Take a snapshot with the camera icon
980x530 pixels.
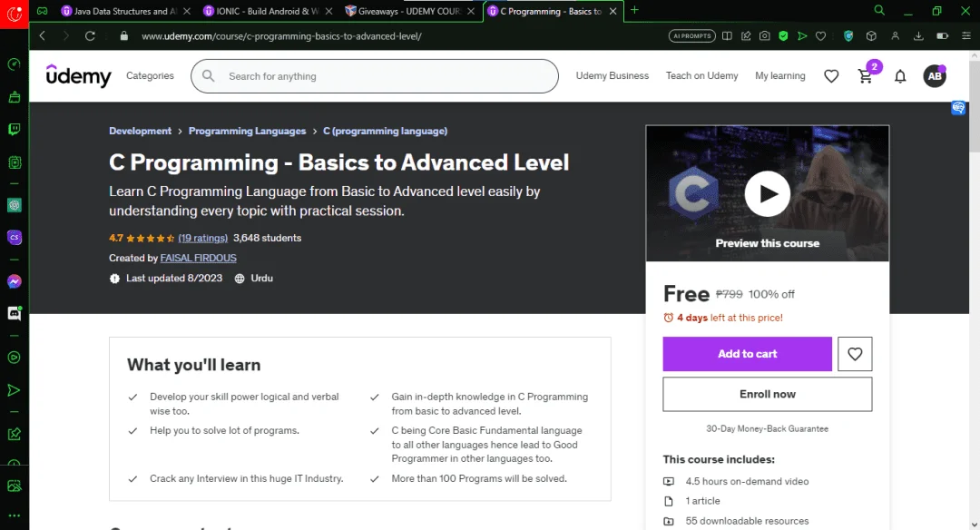click(x=764, y=36)
